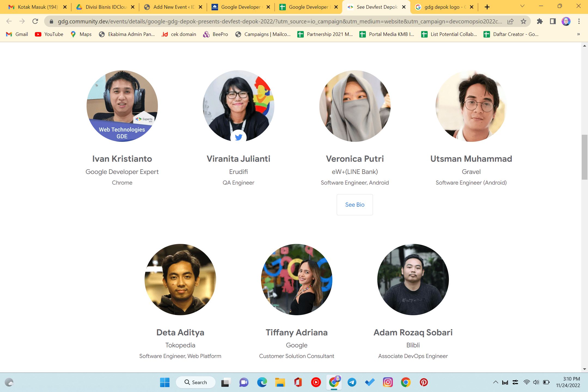Click taskbar Search box
This screenshot has height=392, width=588.
tap(195, 382)
